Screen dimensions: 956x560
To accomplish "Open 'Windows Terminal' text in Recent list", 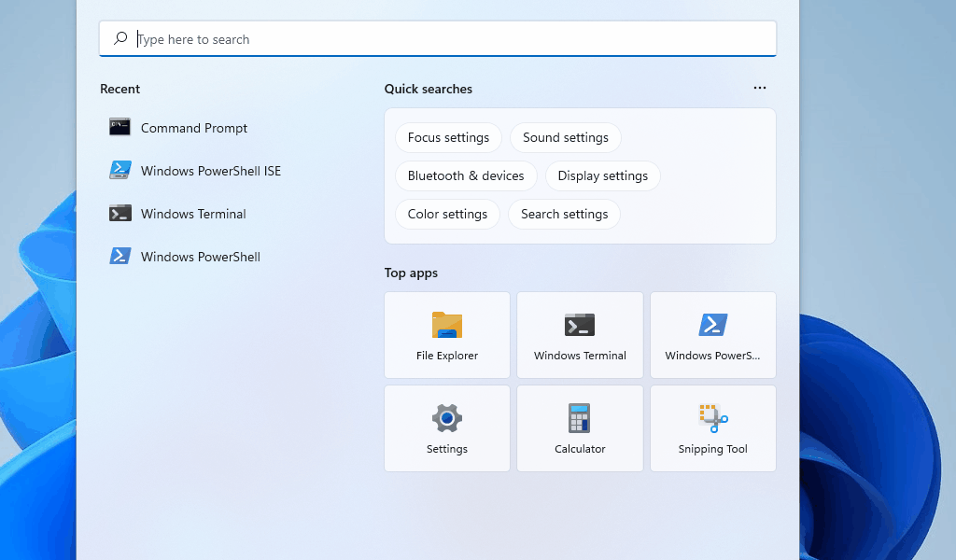I will (x=193, y=214).
